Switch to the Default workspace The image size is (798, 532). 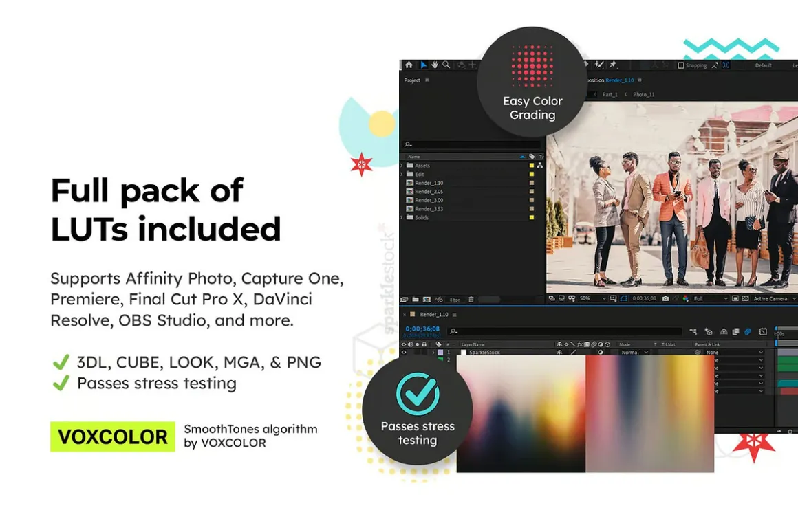click(763, 65)
